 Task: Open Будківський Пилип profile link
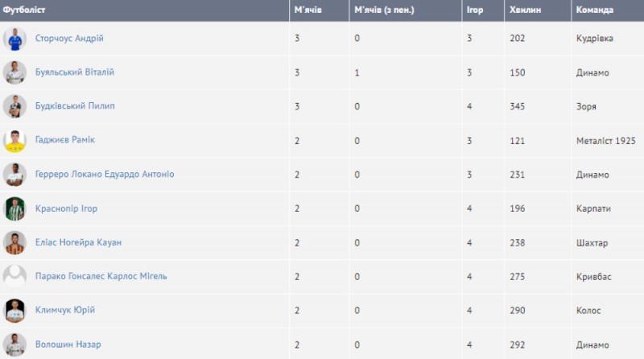point(76,106)
